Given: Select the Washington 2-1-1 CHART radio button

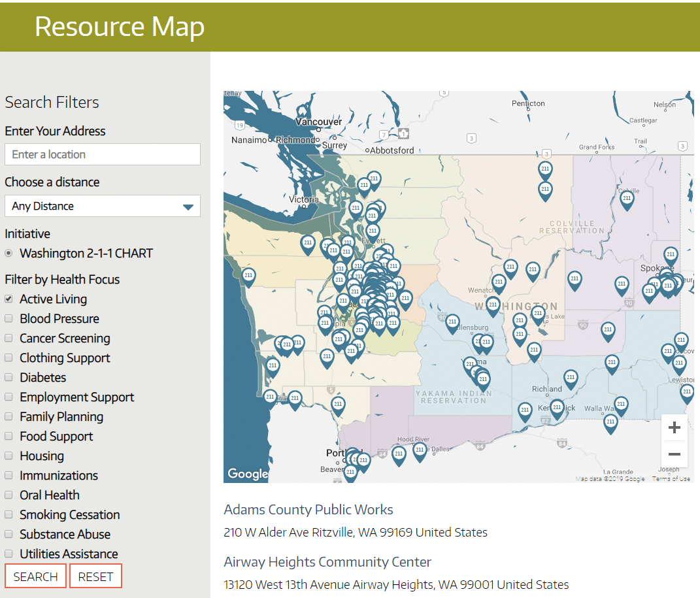Looking at the screenshot, I should click(x=8, y=253).
